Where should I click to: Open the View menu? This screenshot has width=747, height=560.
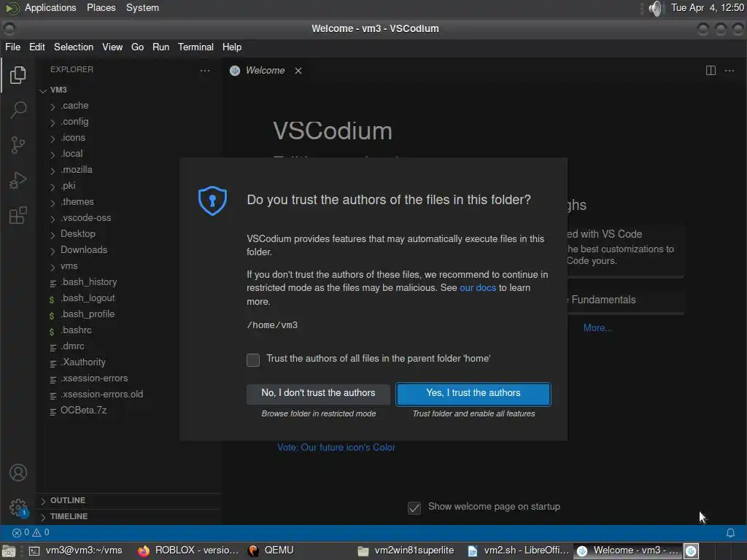coord(112,47)
